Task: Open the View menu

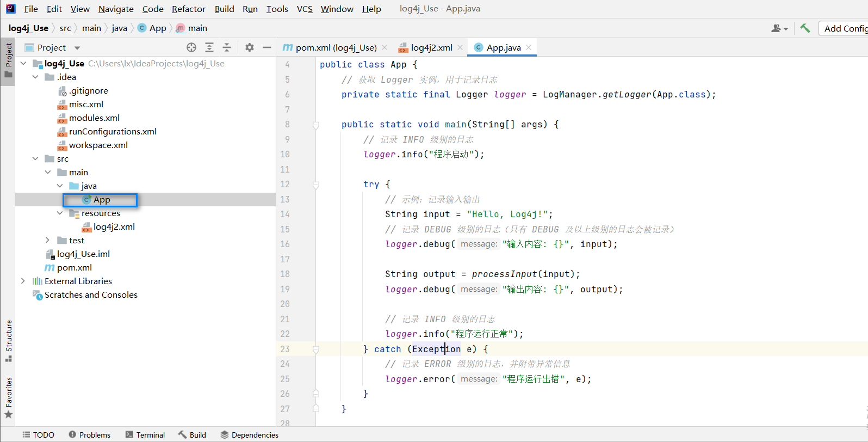Action: 80,9
